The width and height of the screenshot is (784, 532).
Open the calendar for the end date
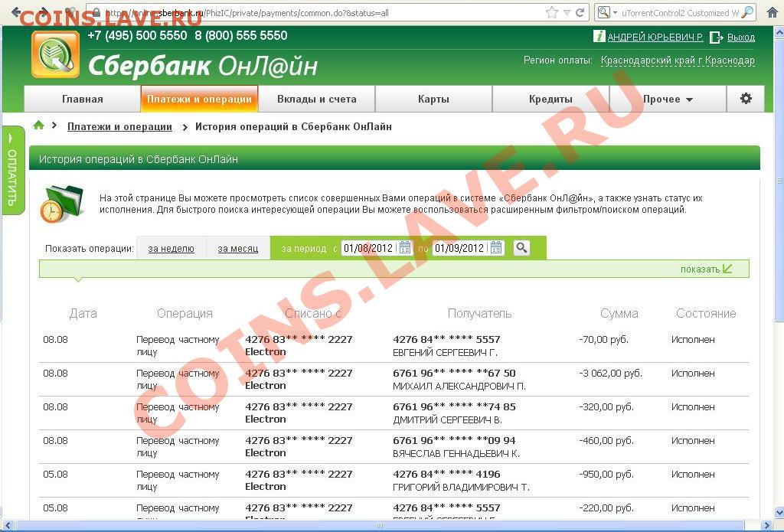(x=496, y=247)
